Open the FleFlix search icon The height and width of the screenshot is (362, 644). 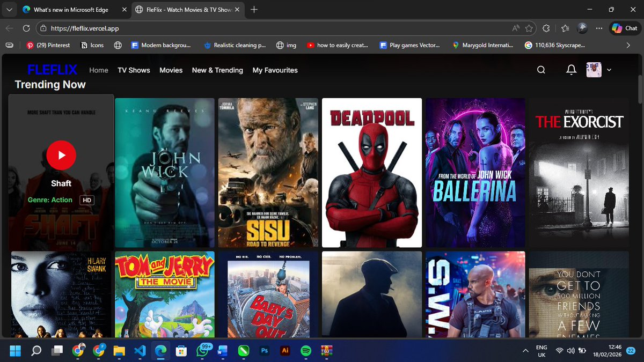[541, 70]
